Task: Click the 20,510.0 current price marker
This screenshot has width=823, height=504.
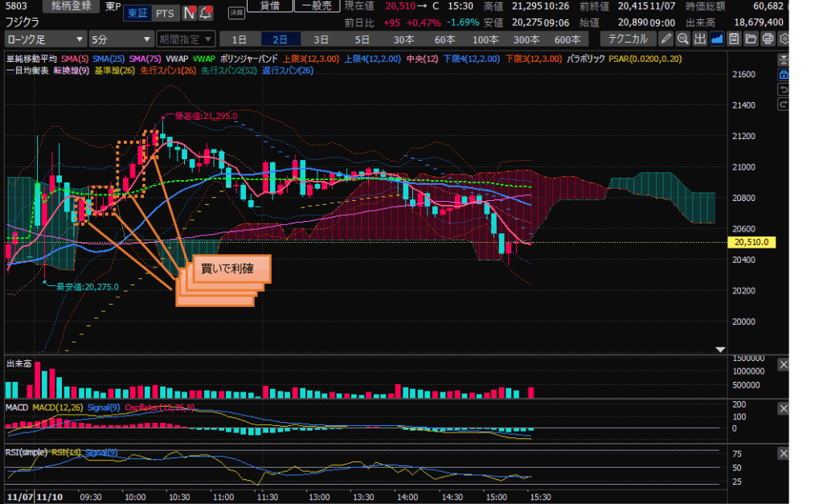Action: pyautogui.click(x=749, y=242)
